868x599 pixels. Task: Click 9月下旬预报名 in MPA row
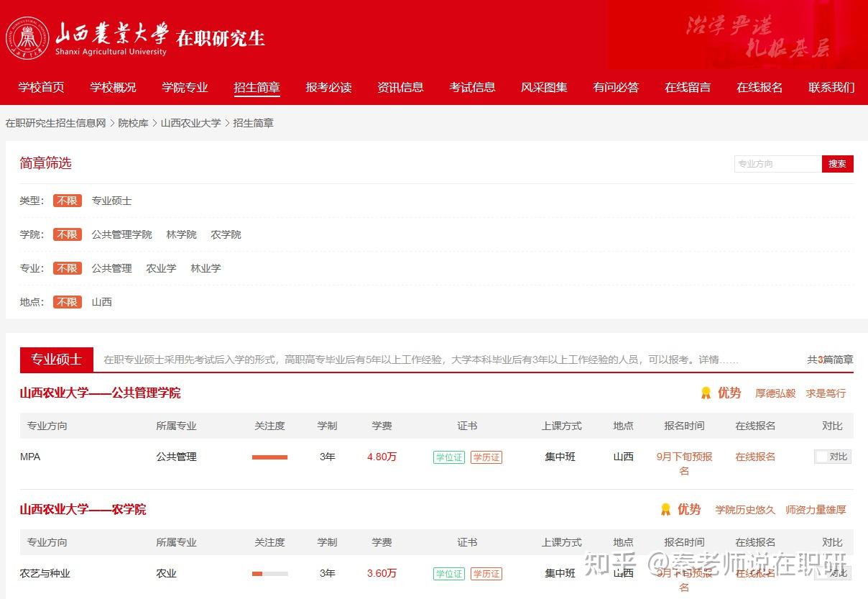684,464
